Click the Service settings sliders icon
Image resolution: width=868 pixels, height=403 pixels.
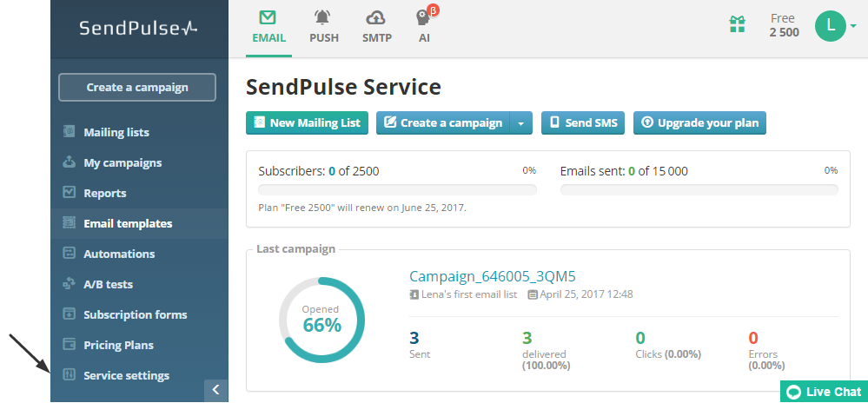point(69,374)
